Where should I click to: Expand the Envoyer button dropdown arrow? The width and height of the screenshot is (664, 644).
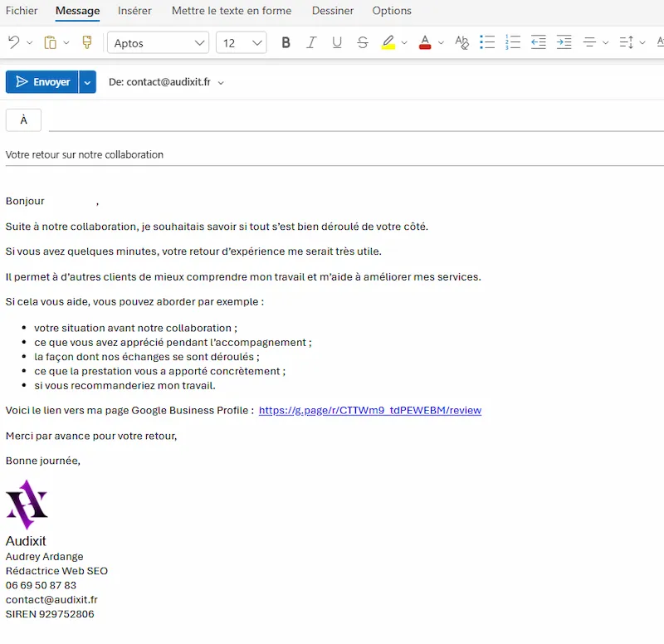87,81
